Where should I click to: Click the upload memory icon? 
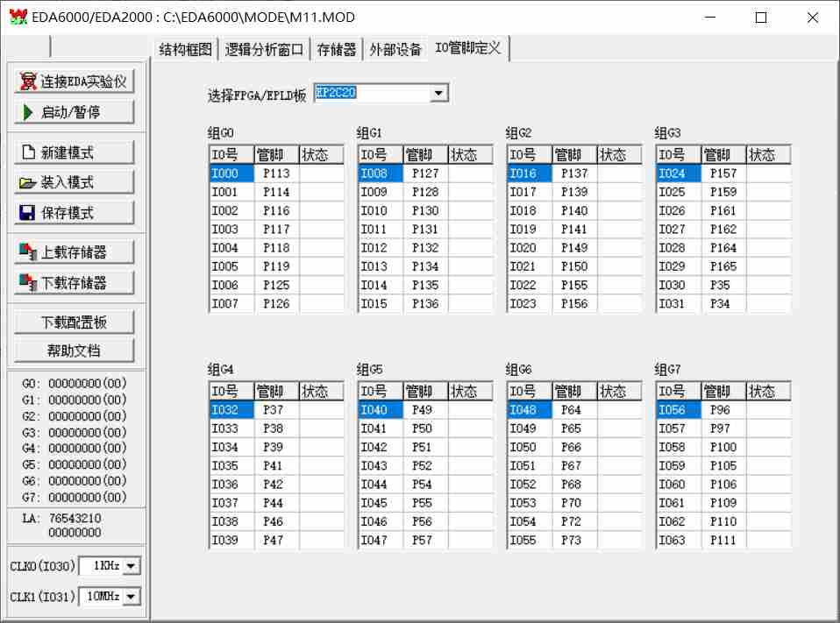[x=28, y=252]
